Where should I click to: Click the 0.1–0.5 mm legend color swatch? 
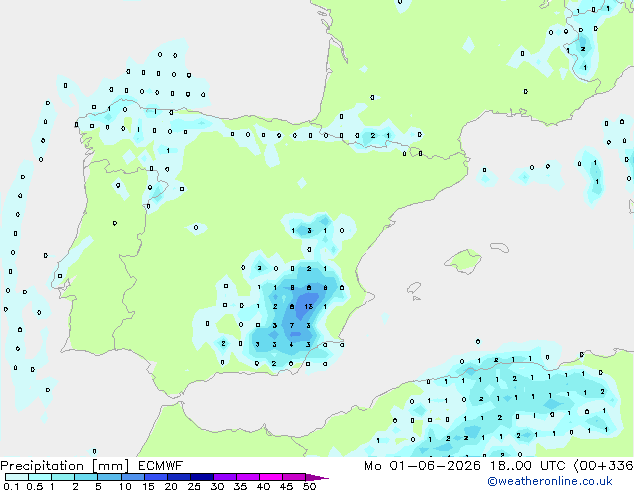(17, 477)
